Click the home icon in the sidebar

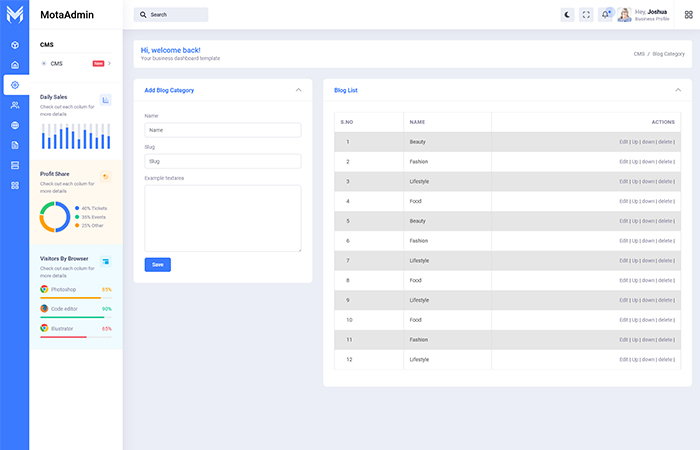pyautogui.click(x=15, y=65)
